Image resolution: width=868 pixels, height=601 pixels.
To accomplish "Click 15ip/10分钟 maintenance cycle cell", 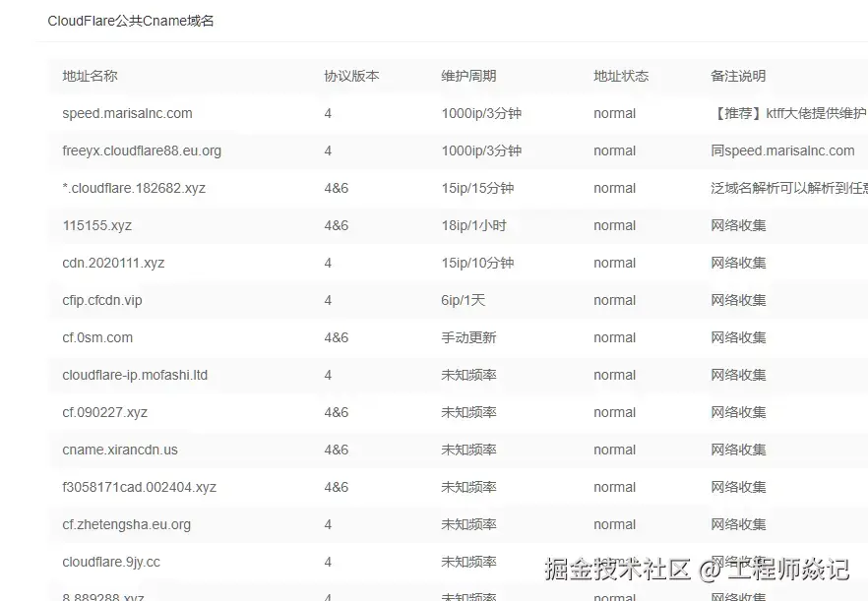I will point(477,263).
